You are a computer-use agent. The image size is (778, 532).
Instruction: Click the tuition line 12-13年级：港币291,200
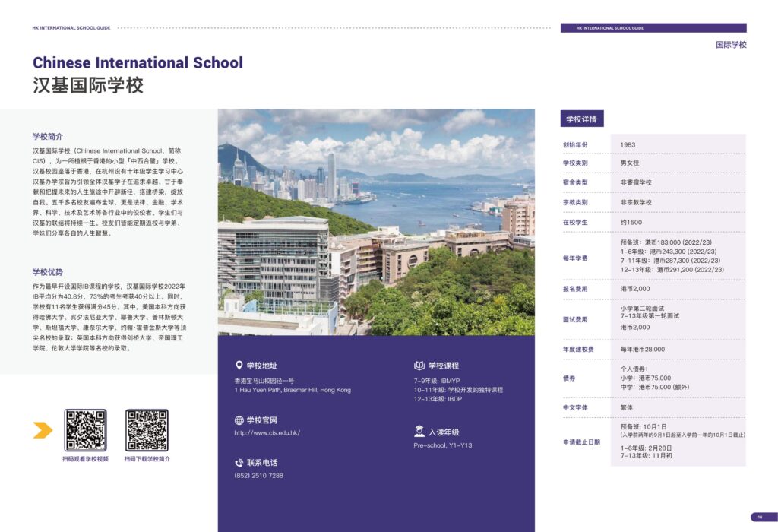point(672,270)
